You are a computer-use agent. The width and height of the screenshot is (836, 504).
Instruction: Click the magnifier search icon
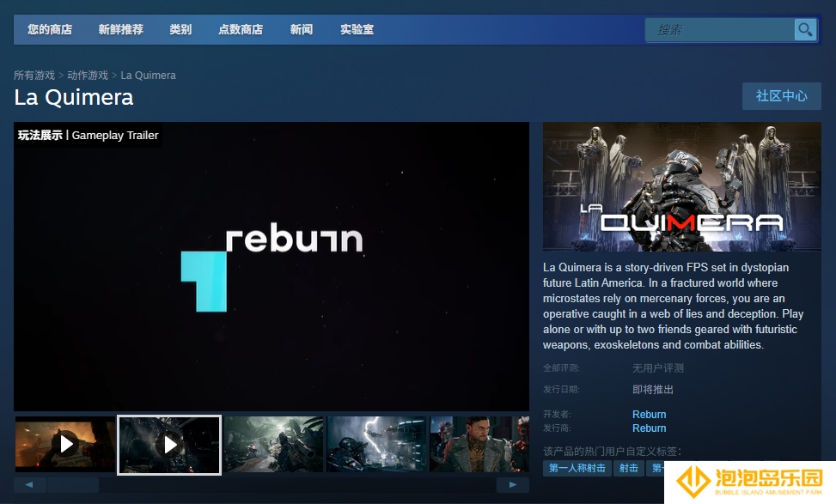coord(805,30)
